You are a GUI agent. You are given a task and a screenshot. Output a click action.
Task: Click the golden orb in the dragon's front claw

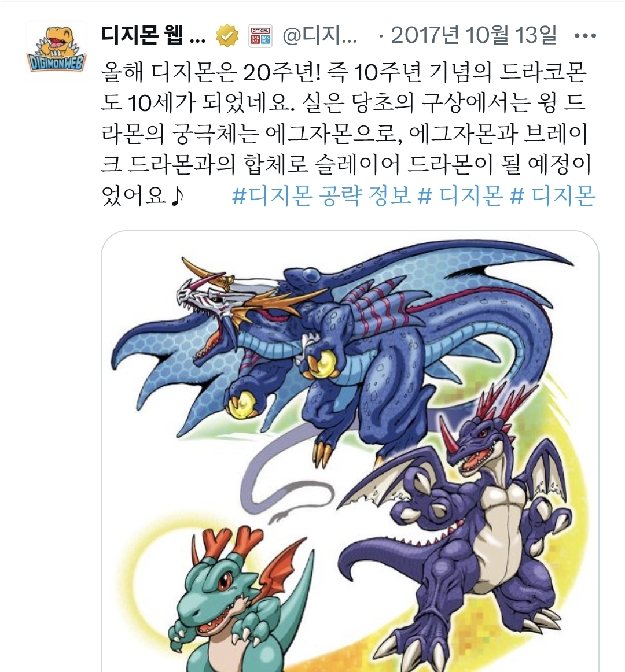[x=241, y=405]
